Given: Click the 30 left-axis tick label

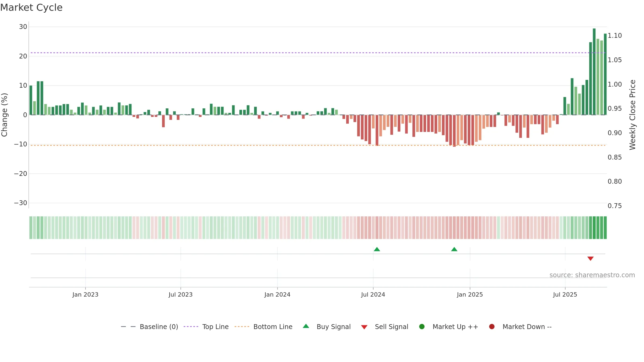Looking at the screenshot, I should tap(23, 27).
